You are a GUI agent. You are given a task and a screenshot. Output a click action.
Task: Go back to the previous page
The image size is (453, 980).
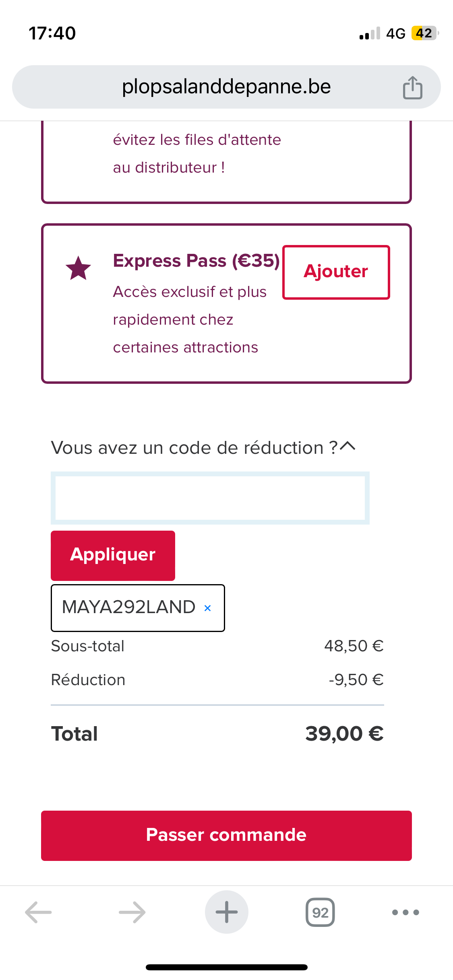39,912
